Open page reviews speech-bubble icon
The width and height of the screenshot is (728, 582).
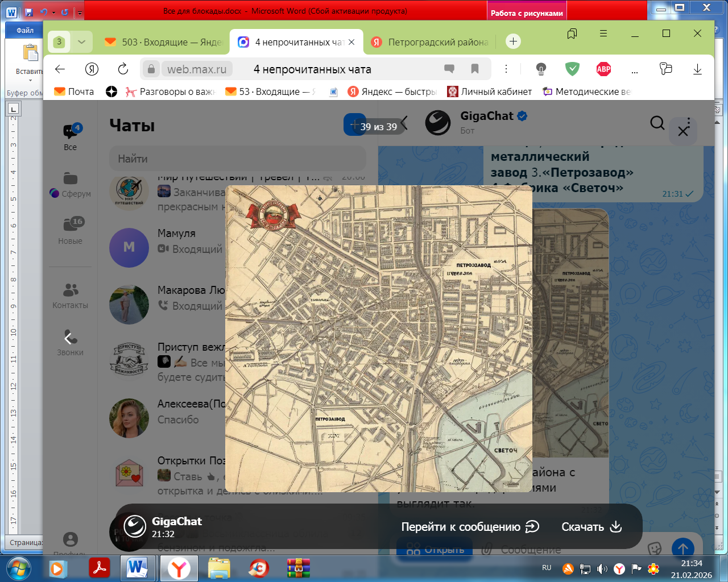[449, 69]
